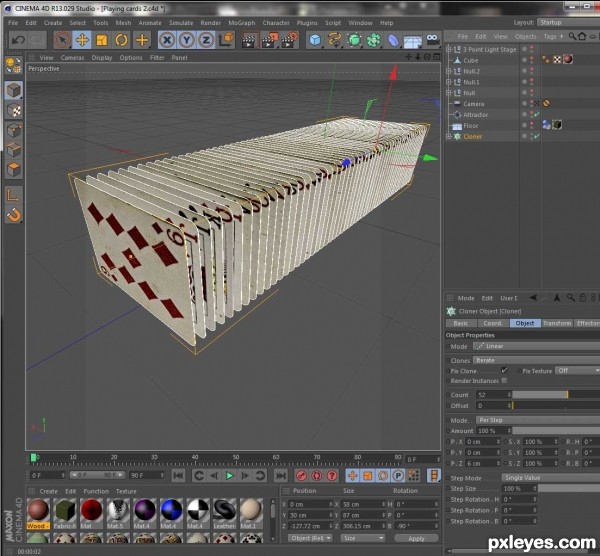
Task: Switch to Polygons mode icon
Action: (14, 170)
